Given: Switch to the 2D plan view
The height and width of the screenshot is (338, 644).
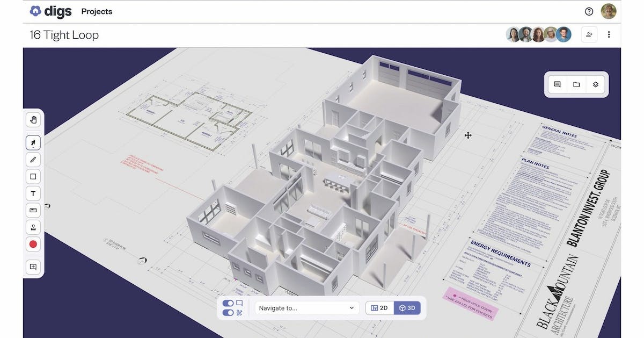Looking at the screenshot, I should [379, 307].
